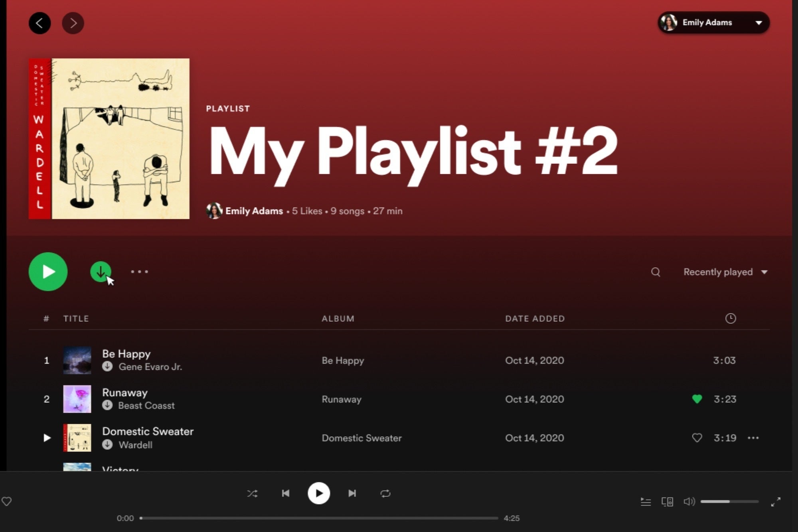The height and width of the screenshot is (532, 798).
Task: Toggle the heart like on Domestic Sweater
Action: click(697, 437)
